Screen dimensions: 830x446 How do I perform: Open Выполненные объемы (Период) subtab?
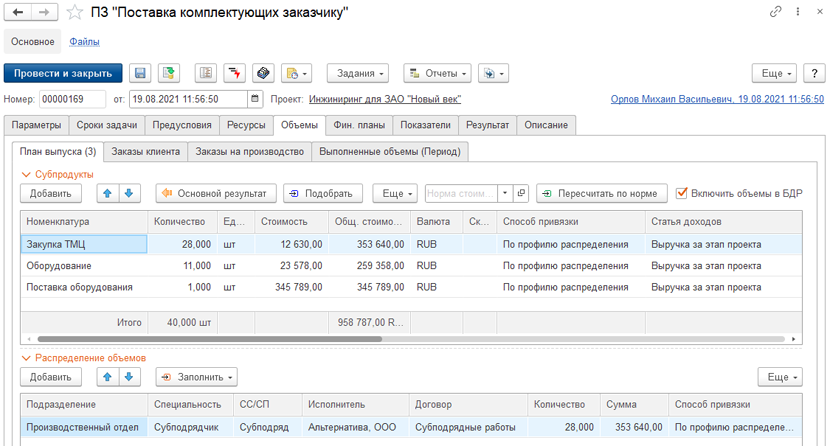point(390,152)
